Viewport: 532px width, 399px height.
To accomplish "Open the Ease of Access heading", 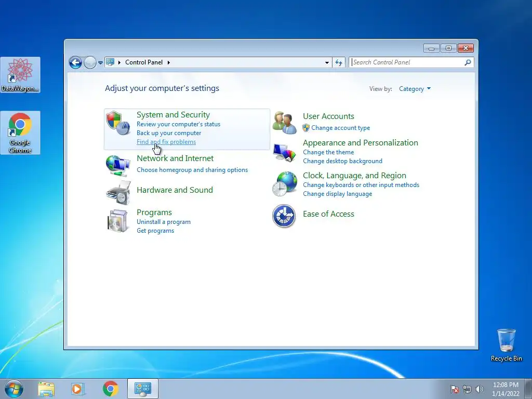I will coord(328,214).
